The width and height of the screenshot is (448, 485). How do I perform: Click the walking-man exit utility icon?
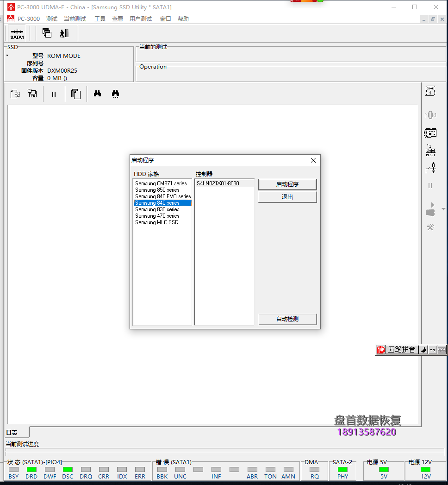pyautogui.click(x=64, y=33)
